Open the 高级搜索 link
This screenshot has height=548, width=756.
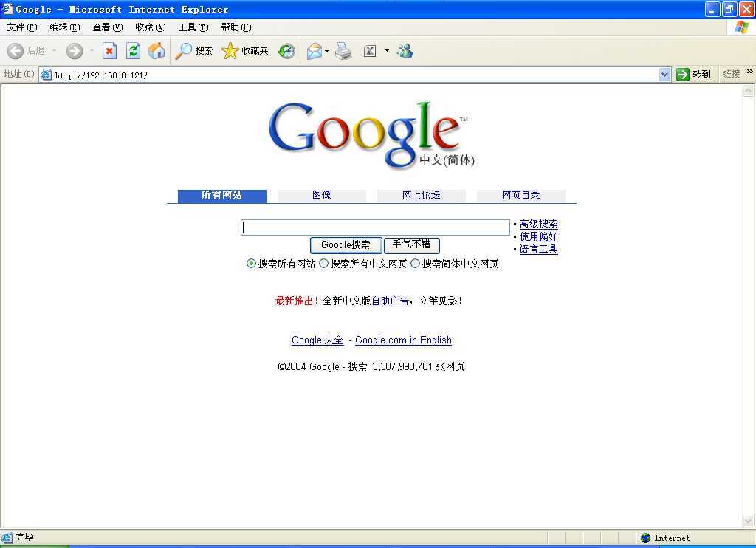click(538, 225)
